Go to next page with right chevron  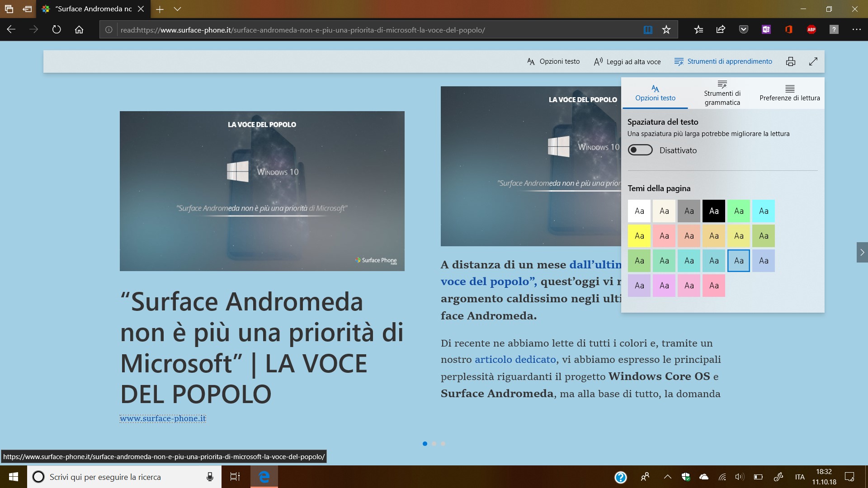click(862, 252)
